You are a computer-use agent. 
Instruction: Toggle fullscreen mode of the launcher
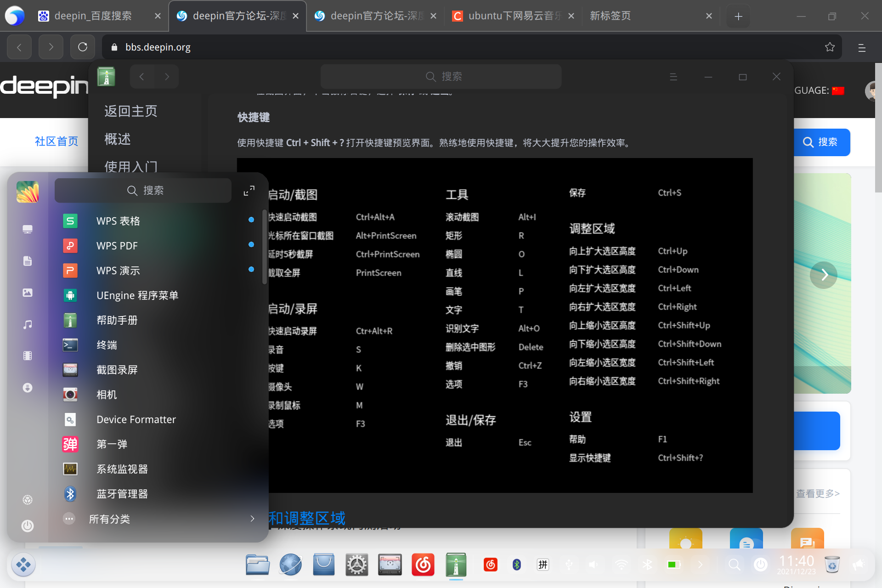pyautogui.click(x=249, y=190)
